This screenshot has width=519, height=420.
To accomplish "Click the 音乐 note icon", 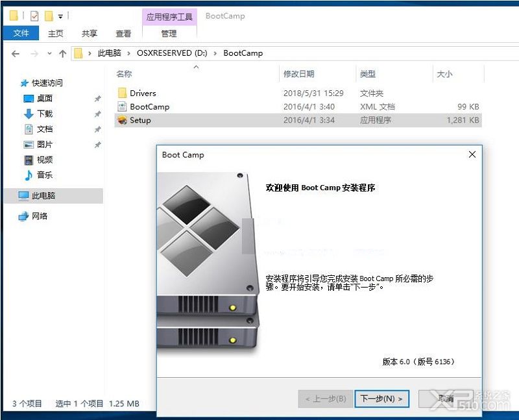I will coord(29,175).
